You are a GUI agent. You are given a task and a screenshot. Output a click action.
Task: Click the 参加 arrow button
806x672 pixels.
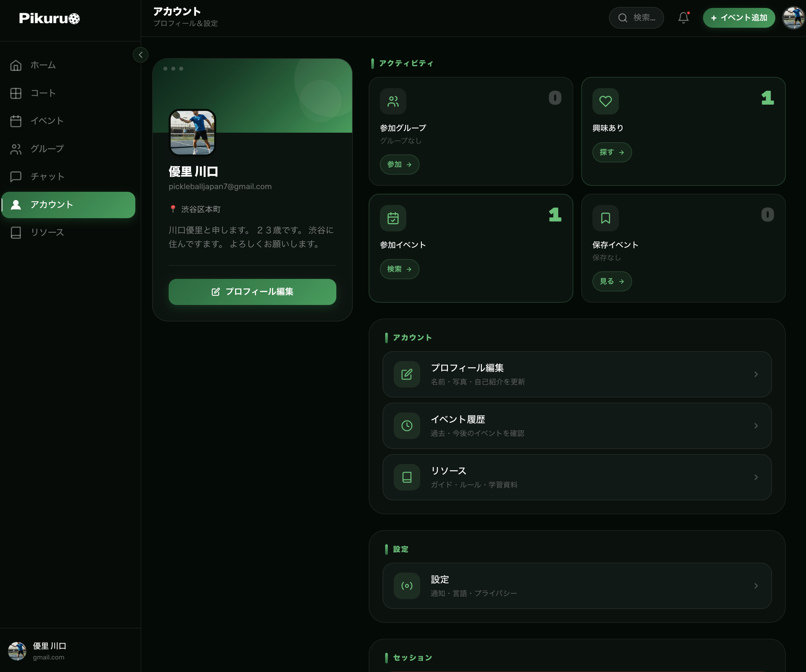click(399, 164)
